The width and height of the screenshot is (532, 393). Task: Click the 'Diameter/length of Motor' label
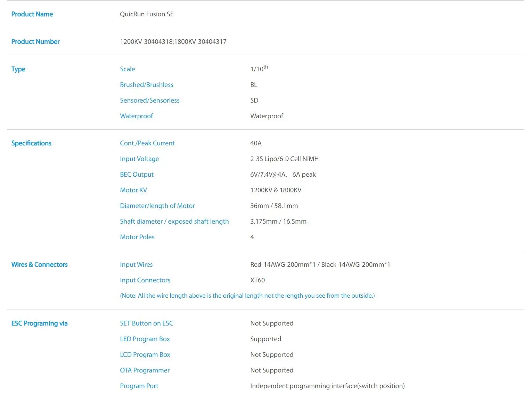tap(157, 206)
